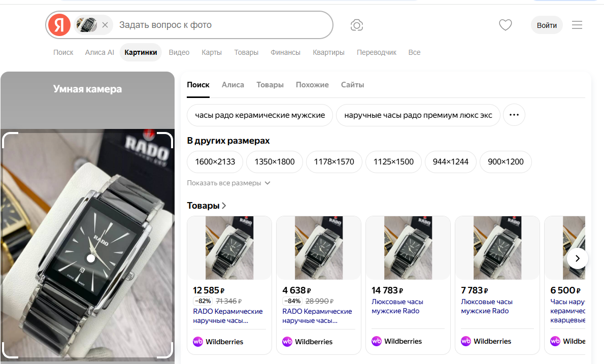Open the Поиск service tab
Viewport: 604px width, 364px height.
coord(63,52)
